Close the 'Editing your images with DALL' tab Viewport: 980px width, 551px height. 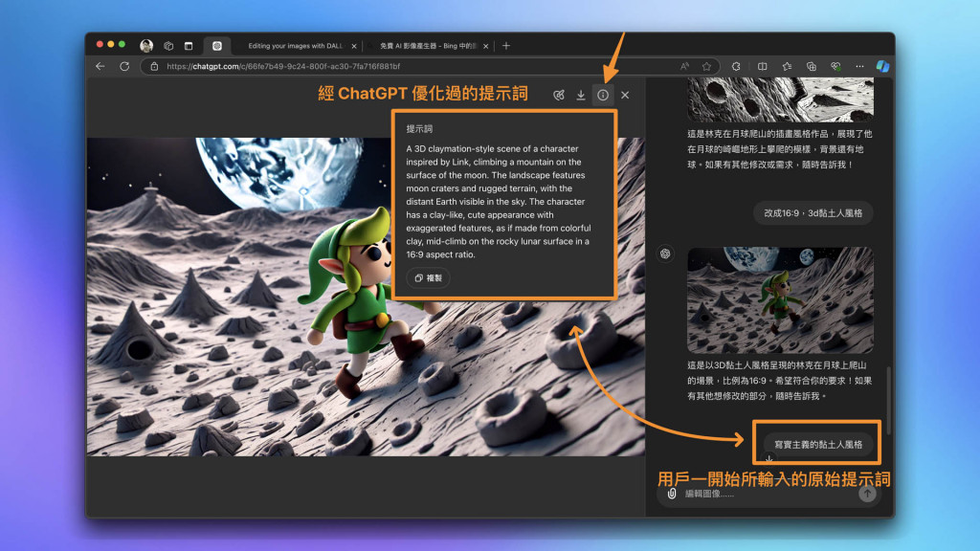(354, 46)
